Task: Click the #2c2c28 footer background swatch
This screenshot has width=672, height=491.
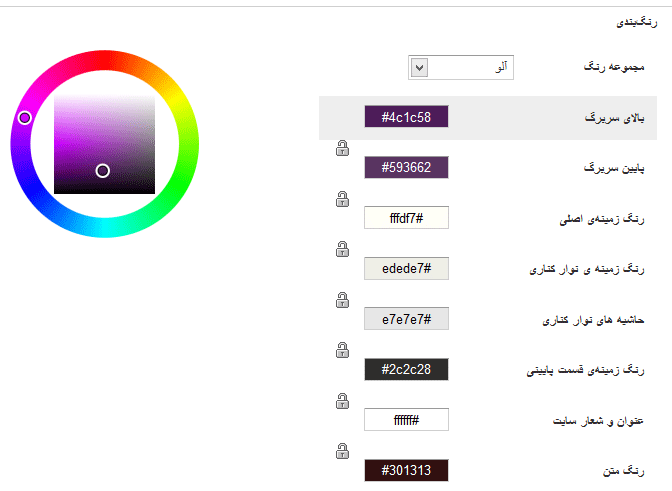Action: [406, 369]
